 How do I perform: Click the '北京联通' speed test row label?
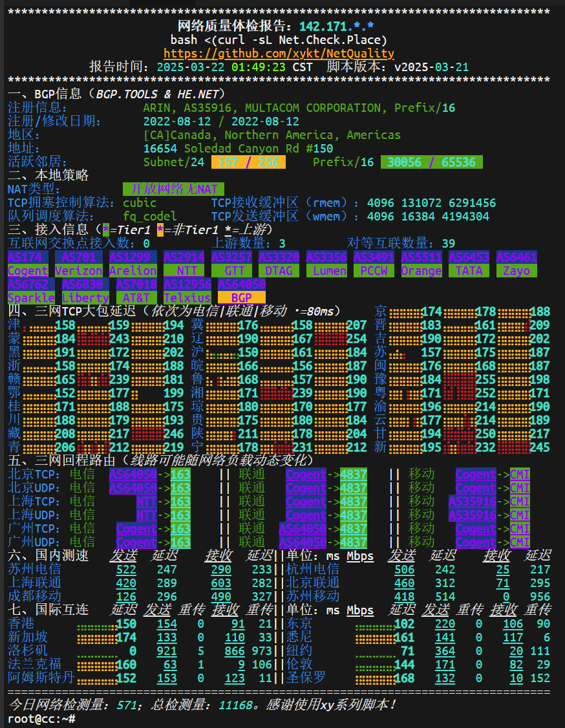click(x=312, y=583)
